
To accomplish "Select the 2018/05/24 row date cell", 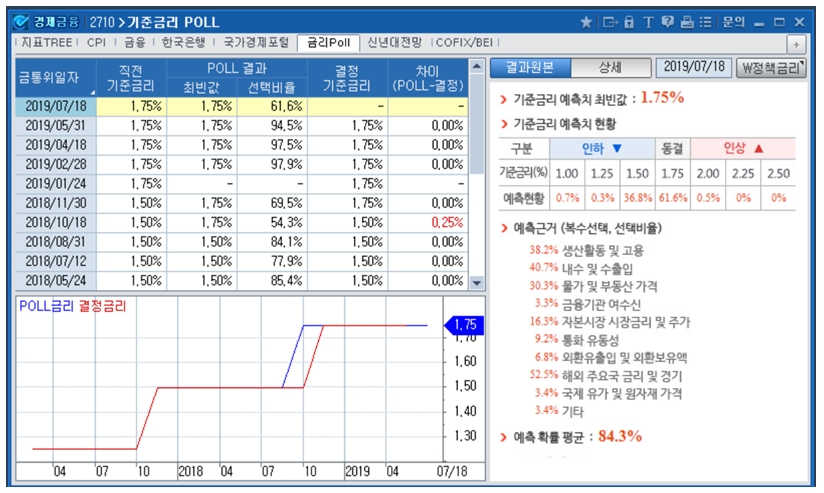I will pos(56,281).
